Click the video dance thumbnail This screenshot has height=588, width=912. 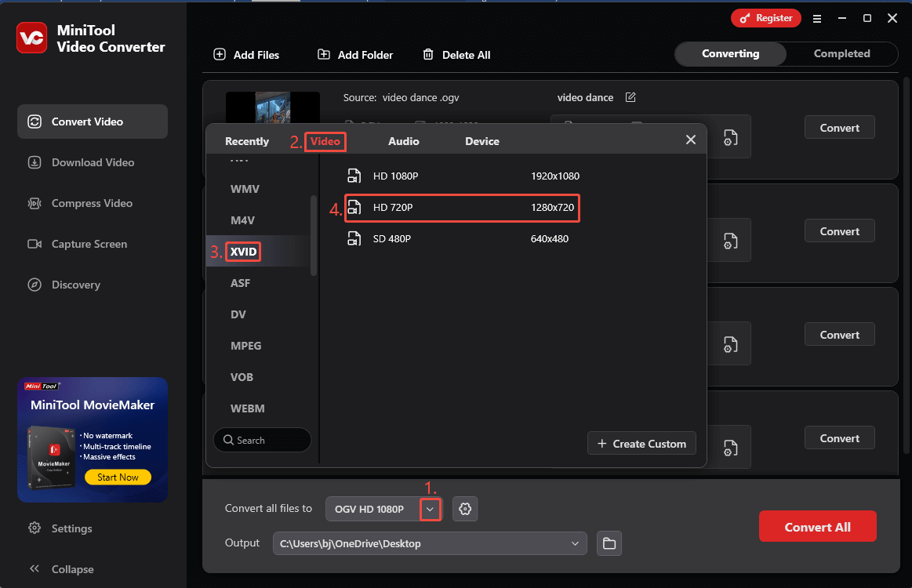tap(273, 107)
